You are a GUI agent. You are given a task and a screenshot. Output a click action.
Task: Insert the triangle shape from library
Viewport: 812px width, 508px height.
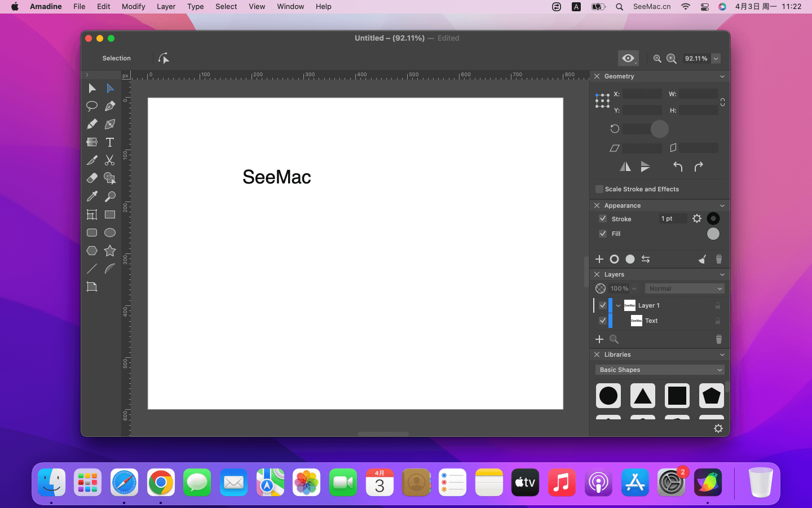[x=643, y=396]
